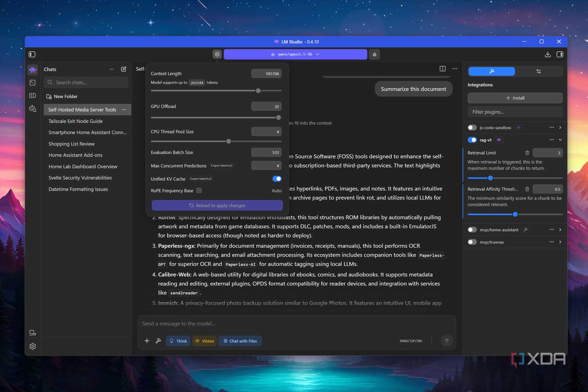The width and height of the screenshot is (588, 392).
Task: Switch to the sliders settings tab
Action: coord(538,71)
